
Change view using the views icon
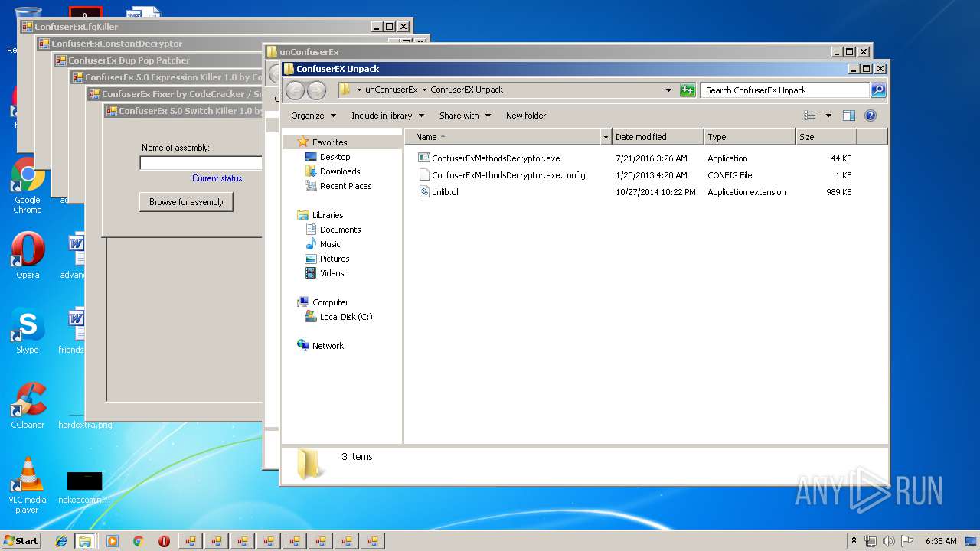(x=810, y=116)
